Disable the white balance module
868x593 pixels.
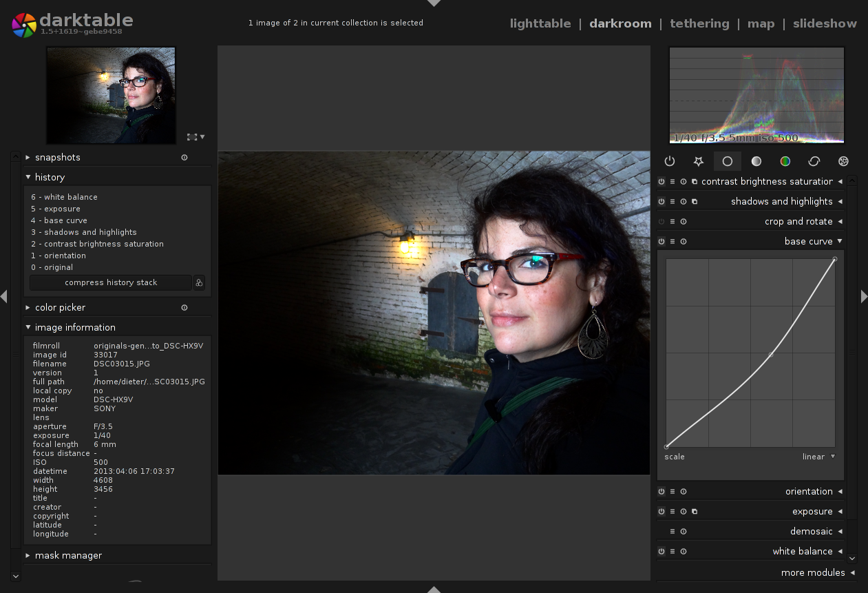[661, 552]
